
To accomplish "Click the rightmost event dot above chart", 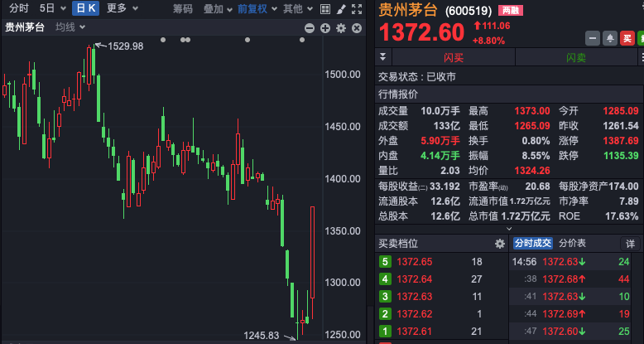I will (302, 40).
